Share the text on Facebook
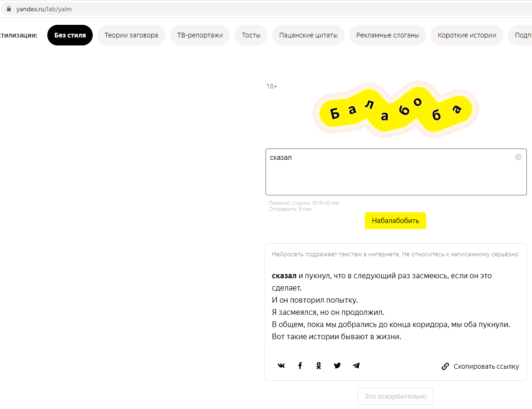 (x=300, y=366)
